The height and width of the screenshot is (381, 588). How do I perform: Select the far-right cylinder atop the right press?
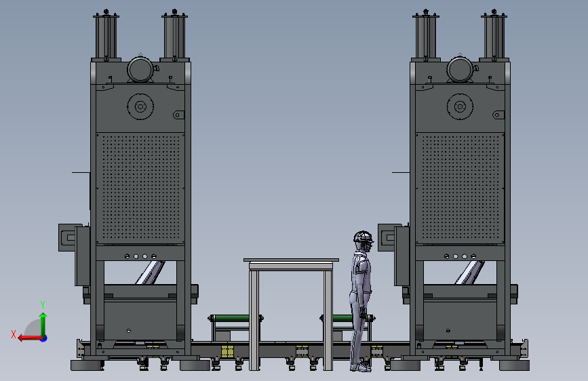pyautogui.click(x=494, y=37)
